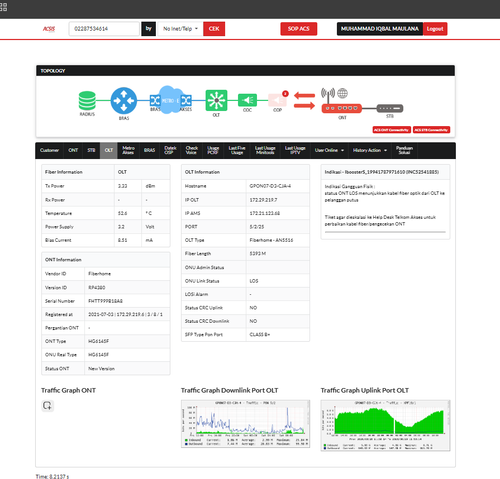500x479 pixels.
Task: Click the RADIUS database icon in topology
Action: tap(87, 100)
